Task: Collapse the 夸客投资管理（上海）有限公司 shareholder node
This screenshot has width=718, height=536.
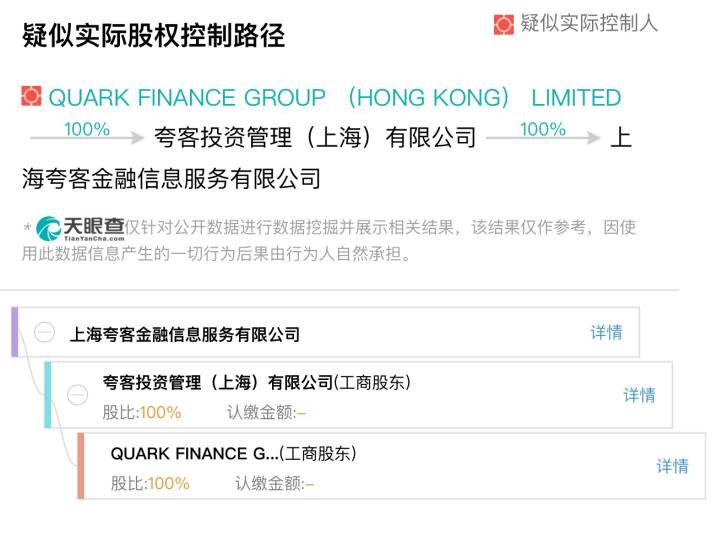Action: click(77, 395)
